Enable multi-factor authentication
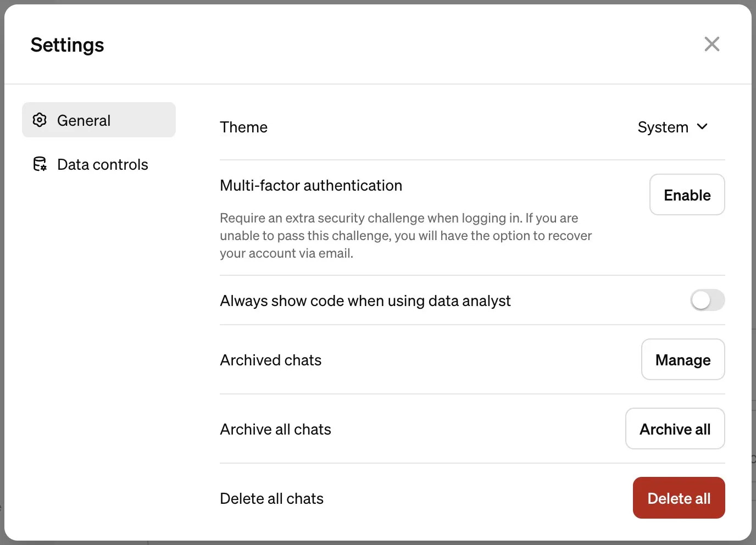Image resolution: width=756 pixels, height=545 pixels. click(687, 194)
